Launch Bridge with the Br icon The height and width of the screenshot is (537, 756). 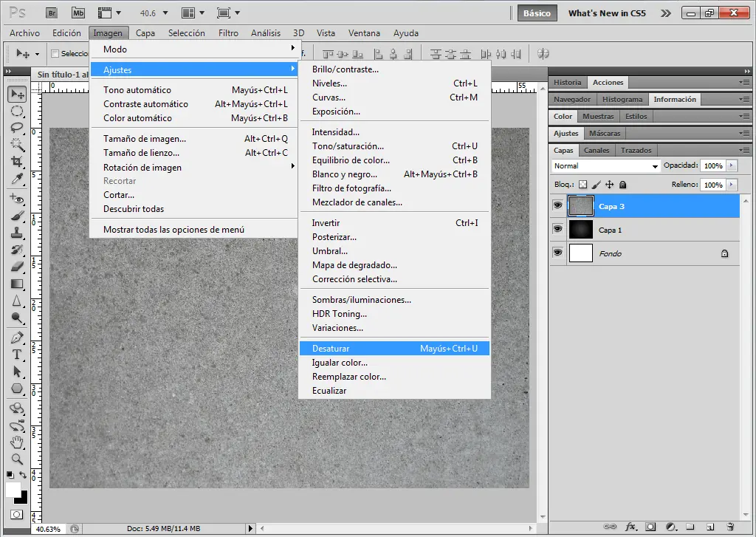(x=52, y=13)
